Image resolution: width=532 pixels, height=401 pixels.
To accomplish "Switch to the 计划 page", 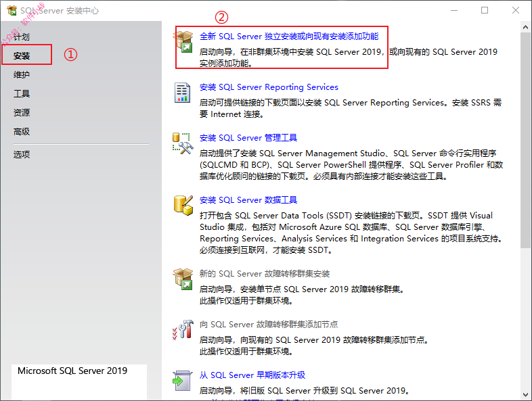I will (22, 37).
